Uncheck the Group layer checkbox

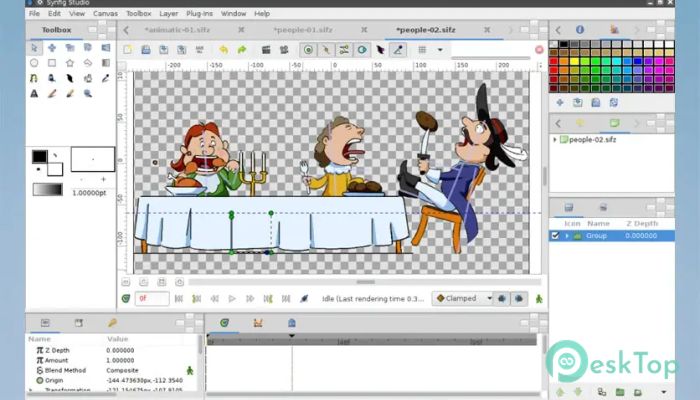click(x=555, y=236)
